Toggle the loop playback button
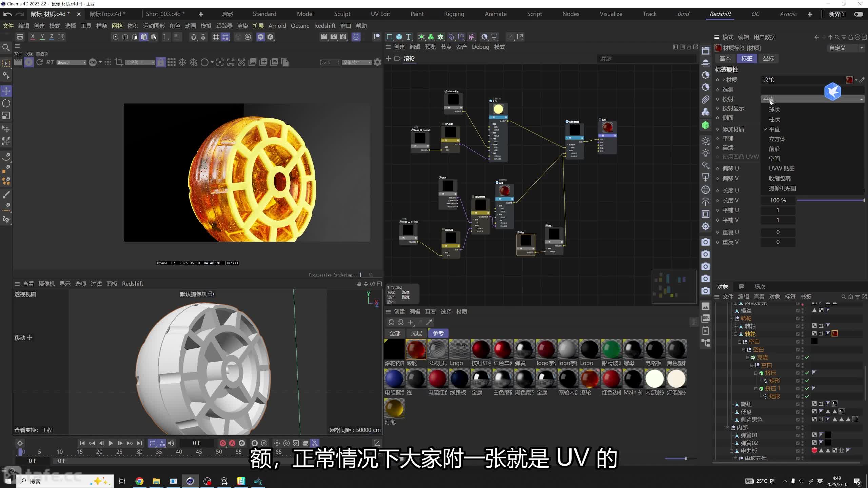The image size is (868, 488). (x=152, y=443)
